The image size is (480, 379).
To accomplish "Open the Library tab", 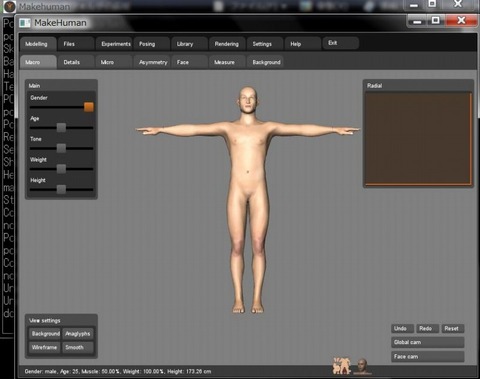I will coord(190,44).
